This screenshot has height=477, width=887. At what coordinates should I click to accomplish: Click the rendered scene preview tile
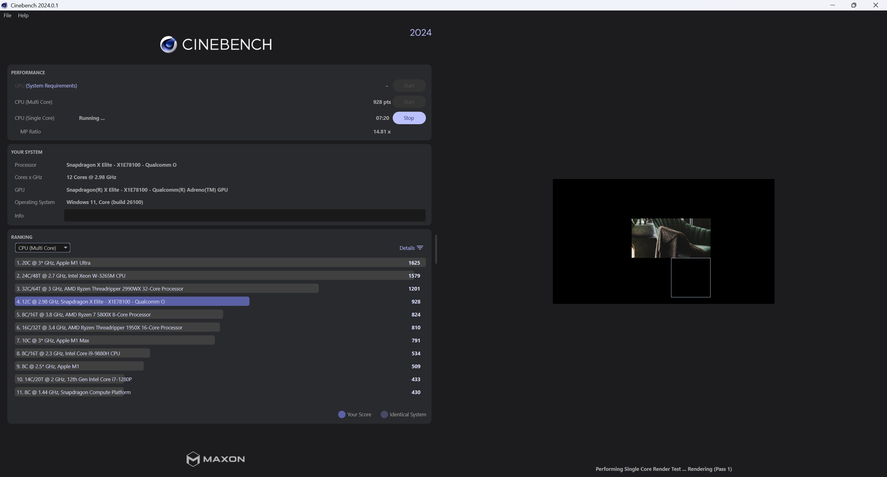click(x=671, y=238)
